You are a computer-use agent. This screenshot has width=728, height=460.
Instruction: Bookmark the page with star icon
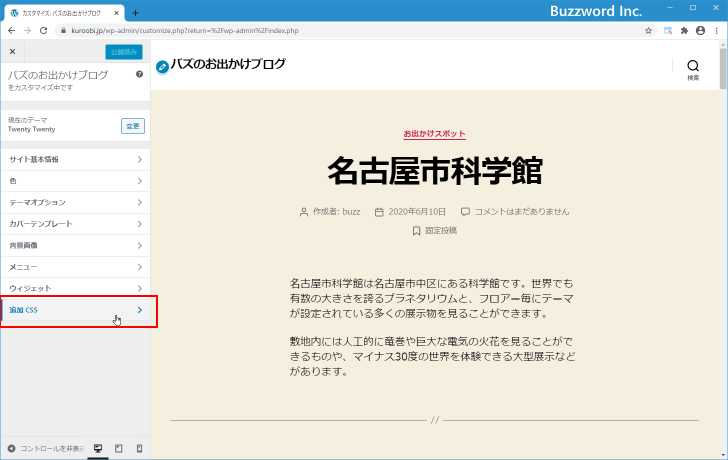pos(648,31)
